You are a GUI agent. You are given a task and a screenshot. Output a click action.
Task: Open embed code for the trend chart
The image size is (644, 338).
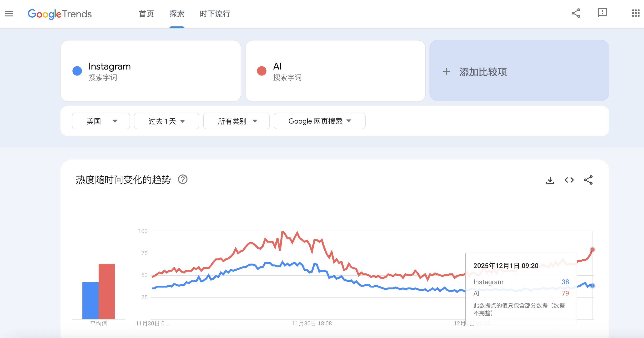[569, 180]
